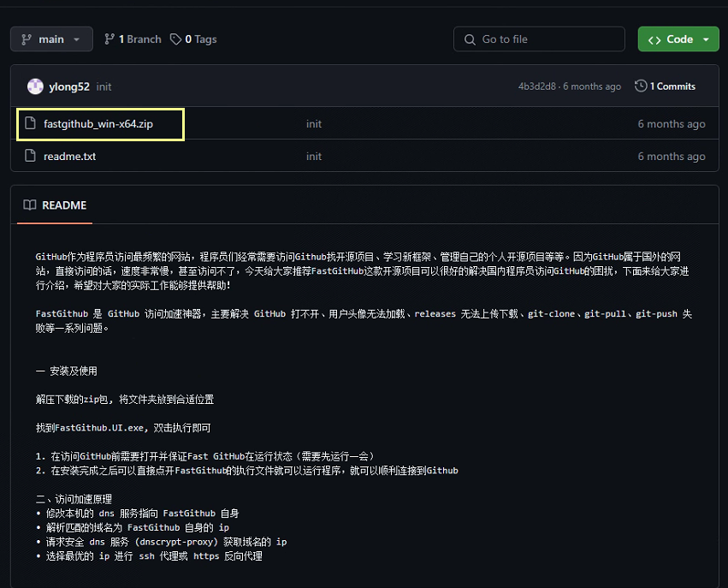This screenshot has height=588, width=728.
Task: Click the file icon beside readme.txt
Action: coord(32,156)
